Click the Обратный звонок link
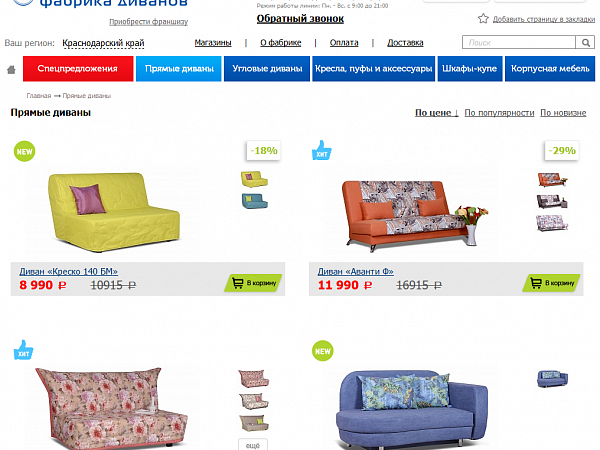This screenshot has width=600, height=450. pyautogui.click(x=300, y=18)
